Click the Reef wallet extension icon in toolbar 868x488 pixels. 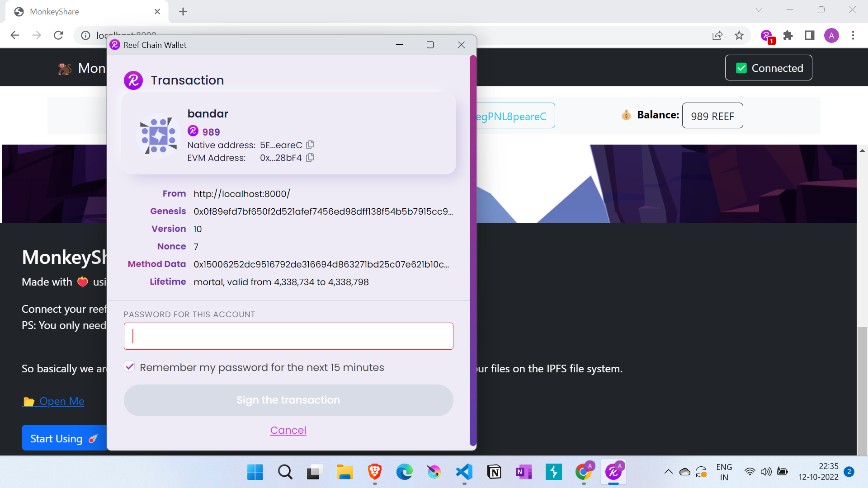tap(766, 35)
